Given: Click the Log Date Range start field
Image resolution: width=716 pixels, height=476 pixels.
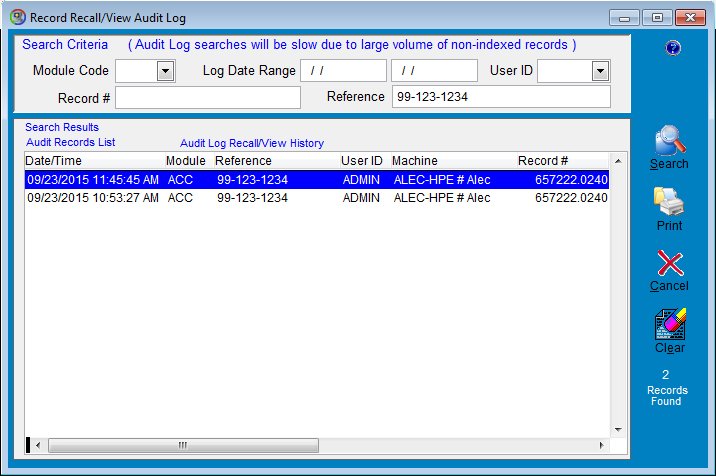Looking at the screenshot, I should coord(343,70).
